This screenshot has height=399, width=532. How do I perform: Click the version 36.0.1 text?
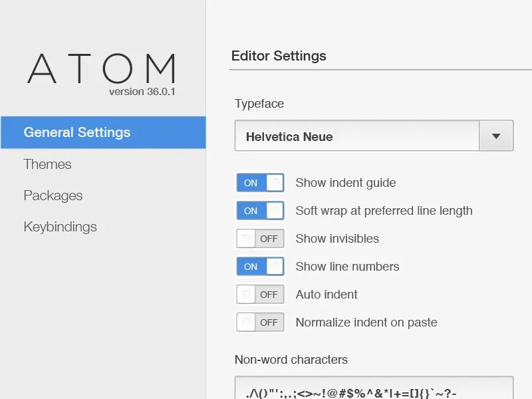pos(142,92)
